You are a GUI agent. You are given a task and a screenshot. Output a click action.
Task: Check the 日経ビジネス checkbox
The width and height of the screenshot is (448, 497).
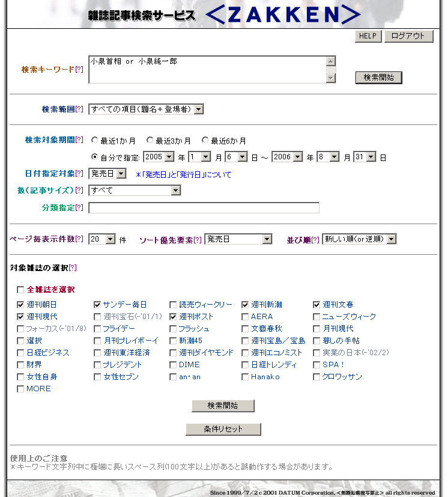[x=20, y=353]
